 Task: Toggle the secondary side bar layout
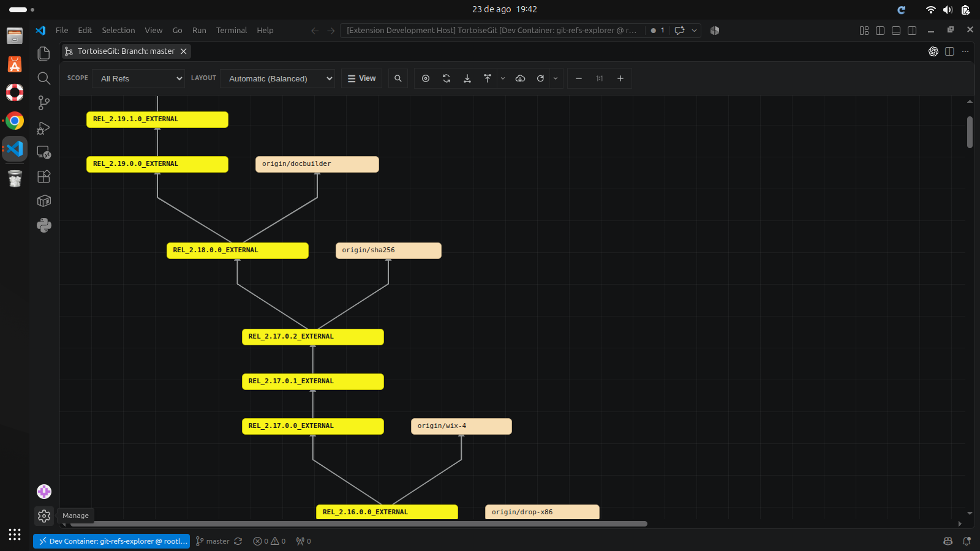pos(912,31)
